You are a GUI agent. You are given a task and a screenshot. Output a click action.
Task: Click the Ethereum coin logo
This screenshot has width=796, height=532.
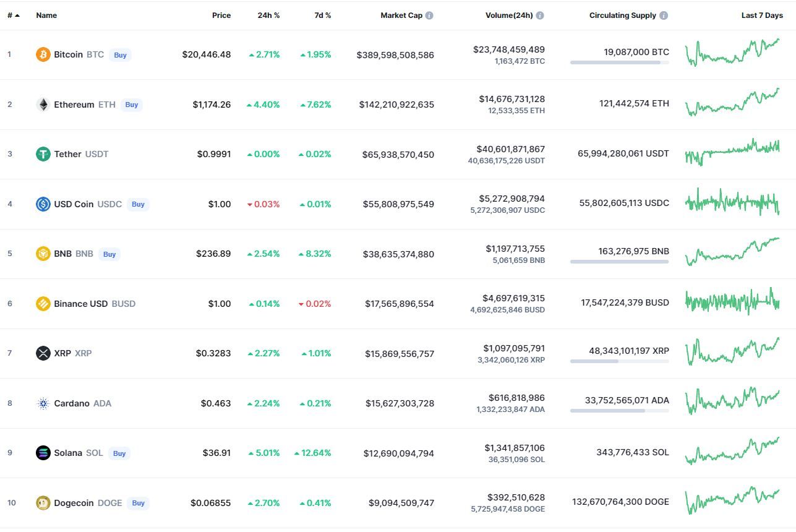(x=43, y=105)
